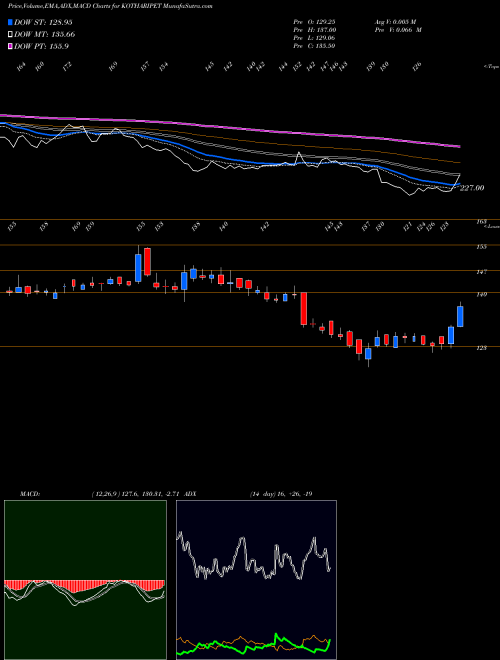Click the blue DOW ST legend swatch
This screenshot has width=500, height=660.
coord(10,22)
